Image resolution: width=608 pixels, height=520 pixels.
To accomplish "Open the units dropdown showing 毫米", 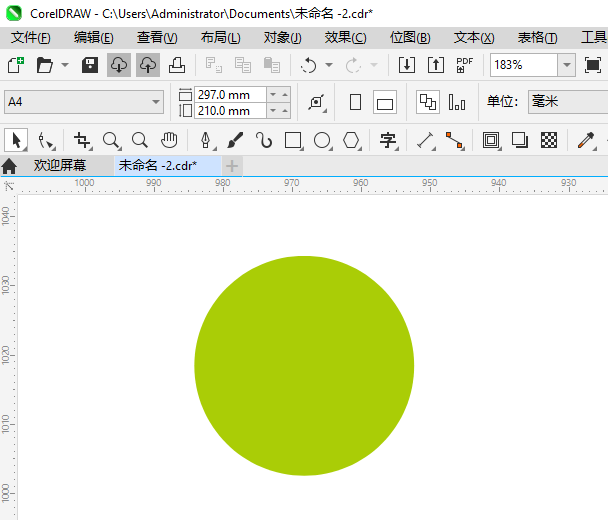I will (568, 102).
